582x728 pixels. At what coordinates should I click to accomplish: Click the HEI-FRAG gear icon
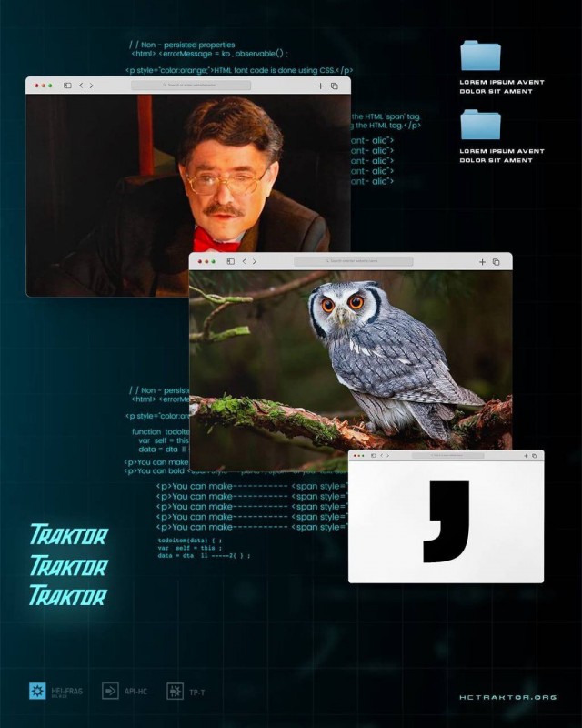[37, 691]
